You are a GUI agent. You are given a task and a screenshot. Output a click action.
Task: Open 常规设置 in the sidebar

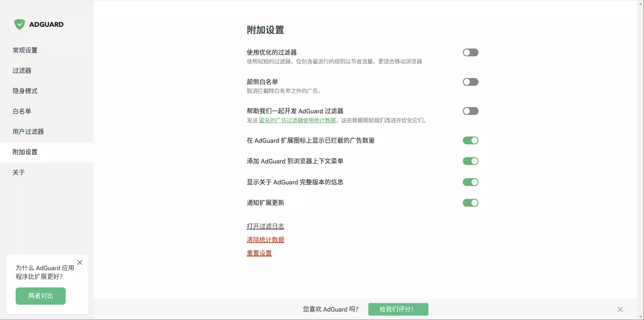click(x=25, y=50)
